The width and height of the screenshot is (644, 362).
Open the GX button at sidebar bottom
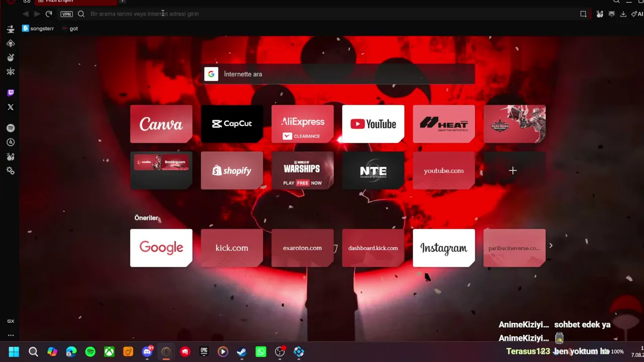pos(11,321)
